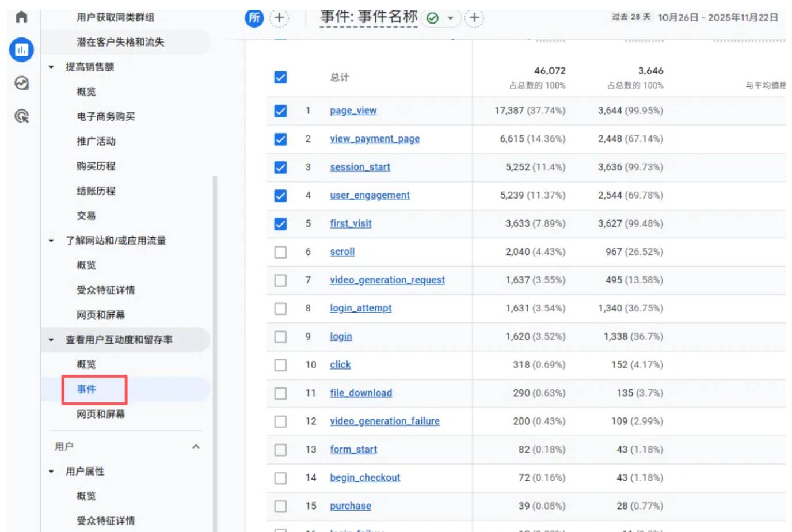The height and width of the screenshot is (532, 792).
Task: Open 概览 under 提高销售额
Action: (86, 92)
